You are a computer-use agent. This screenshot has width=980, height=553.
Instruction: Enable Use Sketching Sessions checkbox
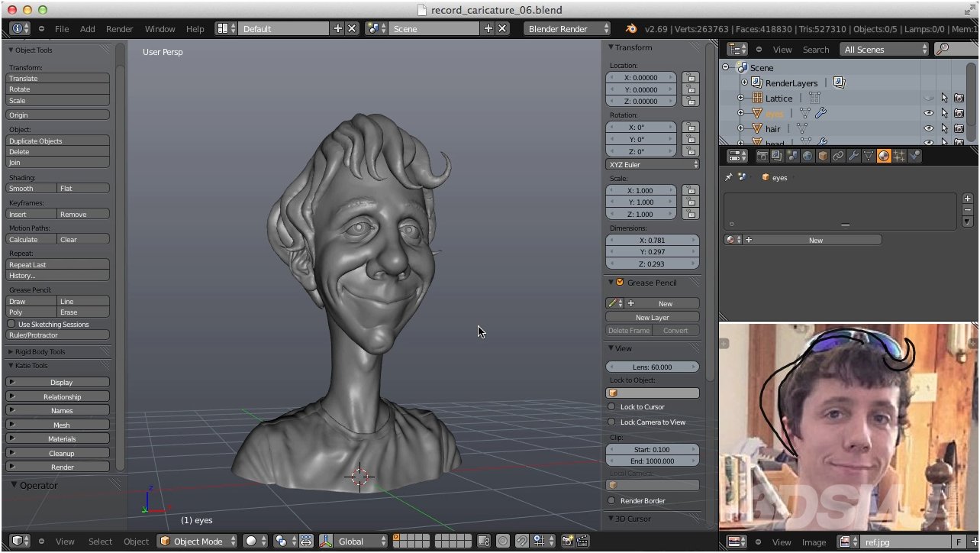pos(11,324)
